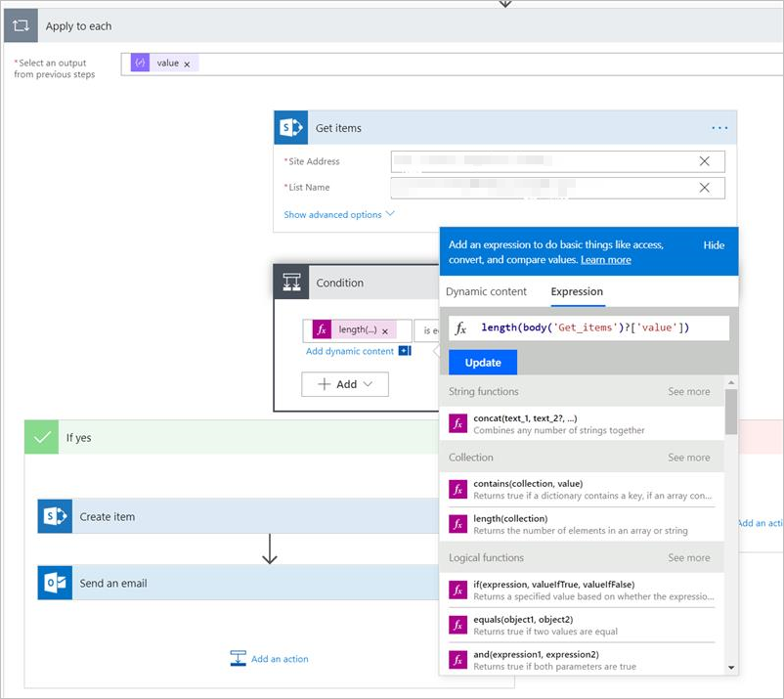Image resolution: width=784 pixels, height=699 pixels.
Task: Switch to the Dynamic content tab
Action: [x=486, y=291]
